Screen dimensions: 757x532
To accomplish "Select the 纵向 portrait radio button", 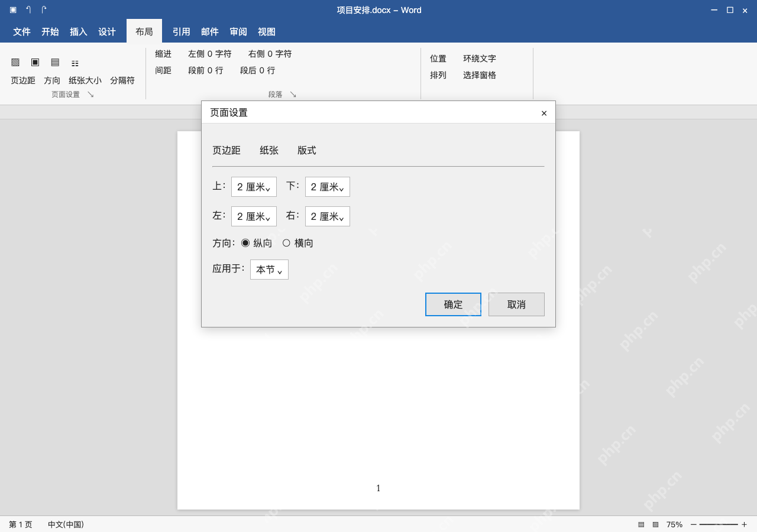I will pyautogui.click(x=245, y=243).
